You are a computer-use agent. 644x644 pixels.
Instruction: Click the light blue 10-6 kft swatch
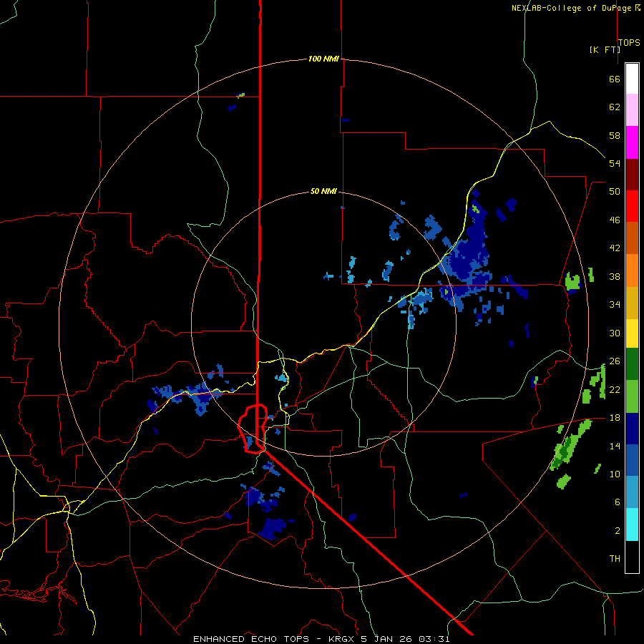coord(632,492)
